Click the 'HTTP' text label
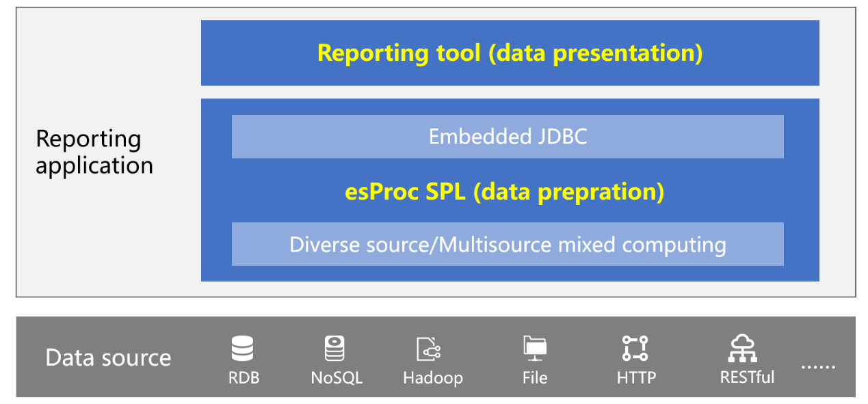The image size is (868, 404). [636, 377]
